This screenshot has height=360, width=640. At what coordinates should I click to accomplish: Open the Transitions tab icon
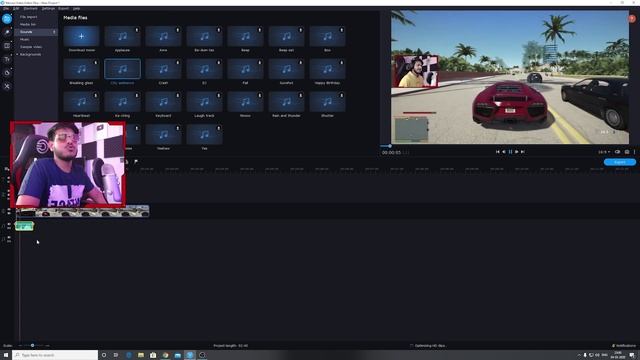pos(7,46)
